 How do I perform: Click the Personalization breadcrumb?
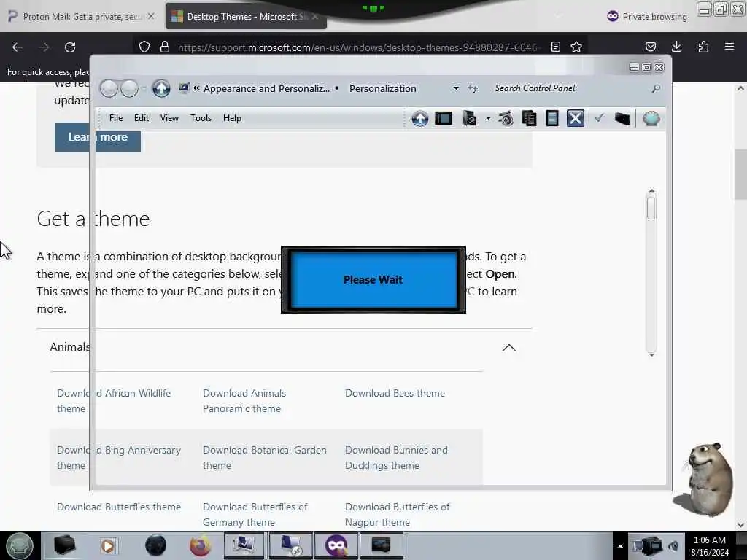[382, 88]
